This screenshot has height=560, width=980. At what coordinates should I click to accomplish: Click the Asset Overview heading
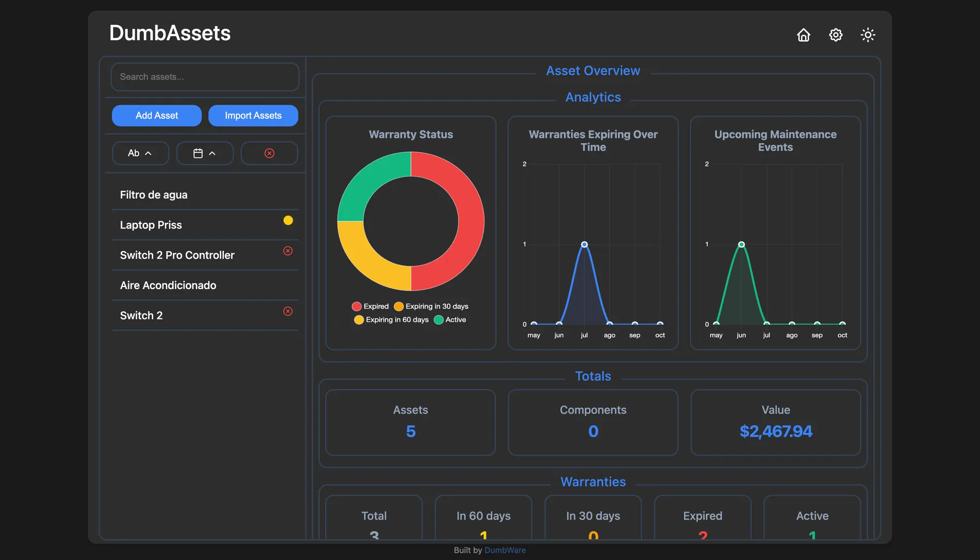(x=593, y=71)
